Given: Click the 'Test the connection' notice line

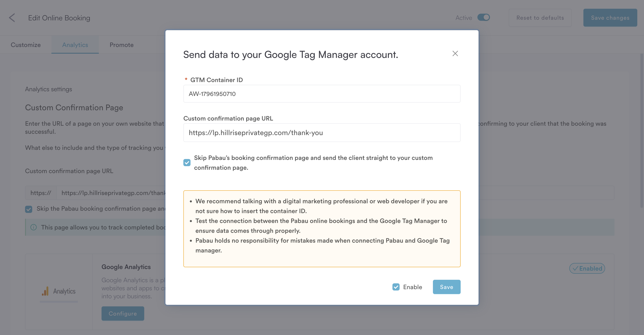Looking at the screenshot, I should (321, 226).
